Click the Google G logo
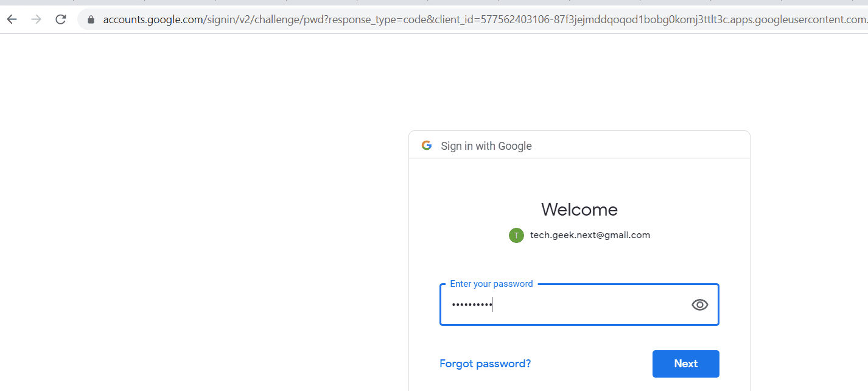868x391 pixels. (427, 146)
